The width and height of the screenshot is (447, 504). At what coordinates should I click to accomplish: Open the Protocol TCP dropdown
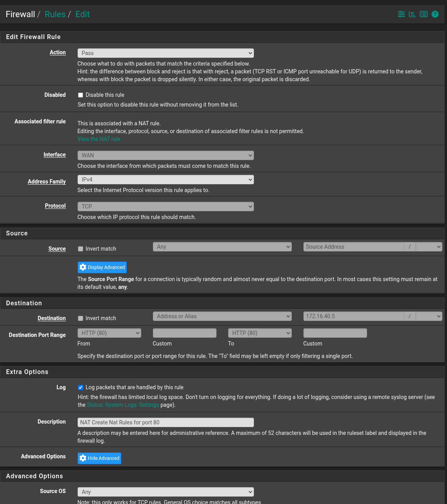[x=165, y=207]
